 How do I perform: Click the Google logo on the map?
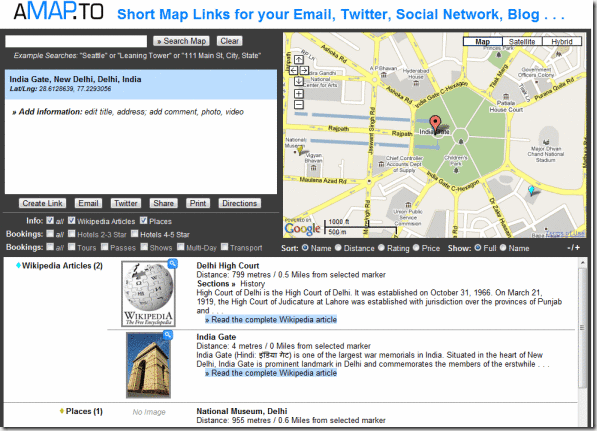click(x=303, y=229)
